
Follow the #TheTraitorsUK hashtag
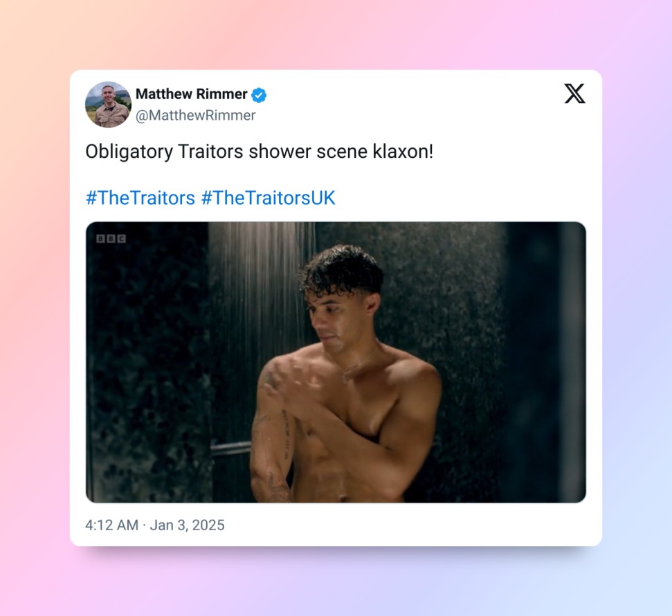pos(269,198)
